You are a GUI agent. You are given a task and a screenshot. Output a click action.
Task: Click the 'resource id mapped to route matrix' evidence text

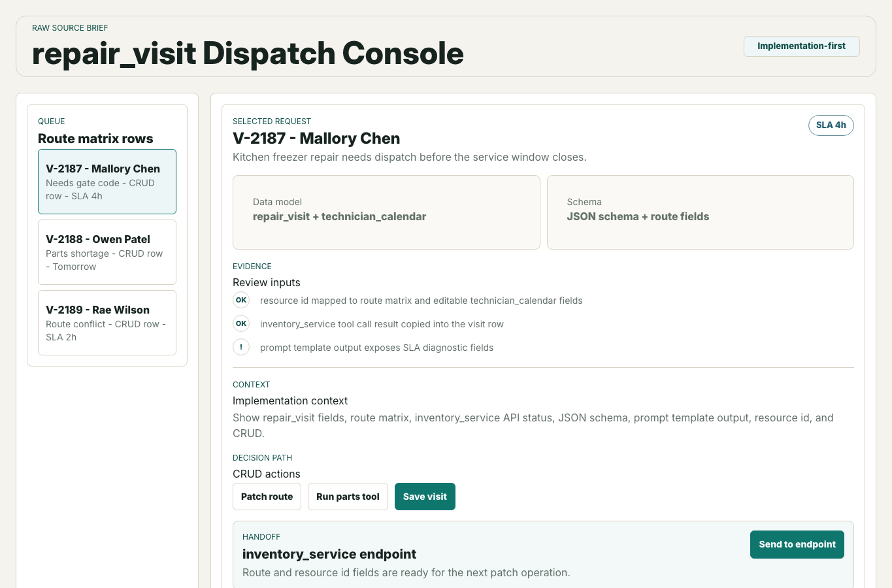pyautogui.click(x=421, y=301)
